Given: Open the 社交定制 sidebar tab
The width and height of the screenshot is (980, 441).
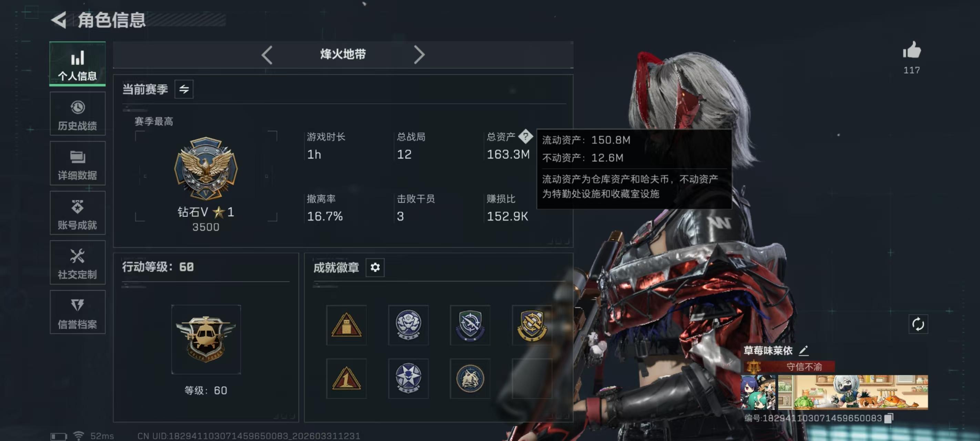Looking at the screenshot, I should click(x=78, y=262).
